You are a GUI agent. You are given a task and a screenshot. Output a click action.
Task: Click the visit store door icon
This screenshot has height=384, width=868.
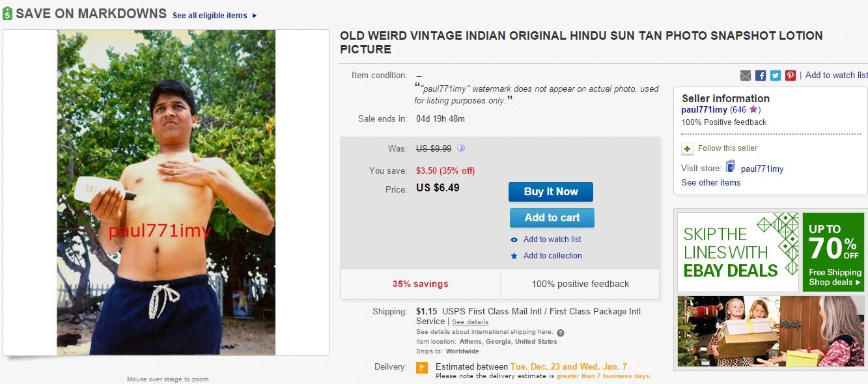coord(730,167)
